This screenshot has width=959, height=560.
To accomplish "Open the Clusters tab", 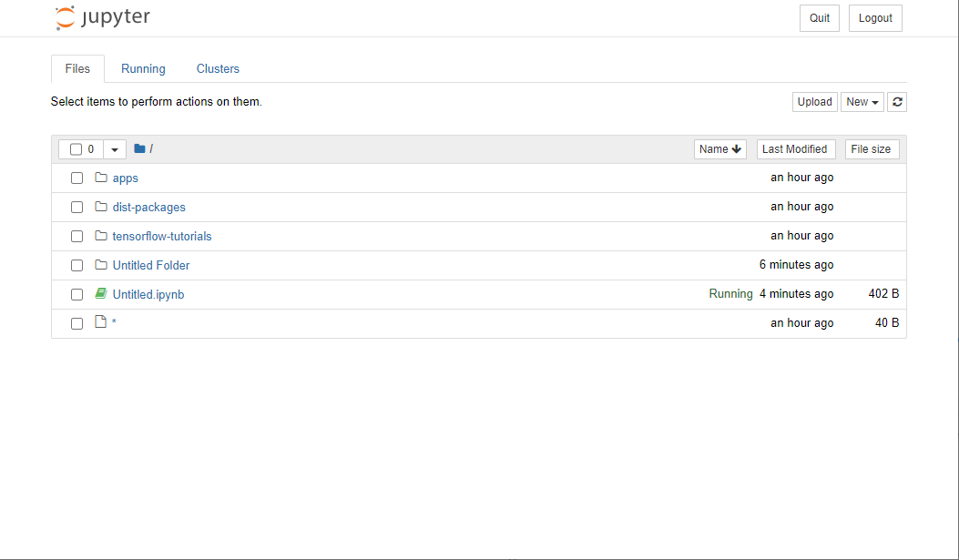I will point(218,69).
